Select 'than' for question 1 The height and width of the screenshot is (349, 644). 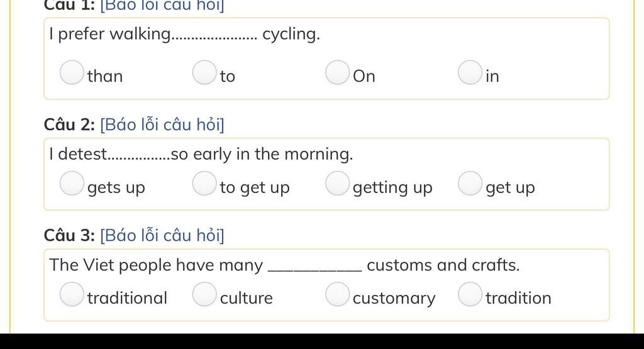72,73
